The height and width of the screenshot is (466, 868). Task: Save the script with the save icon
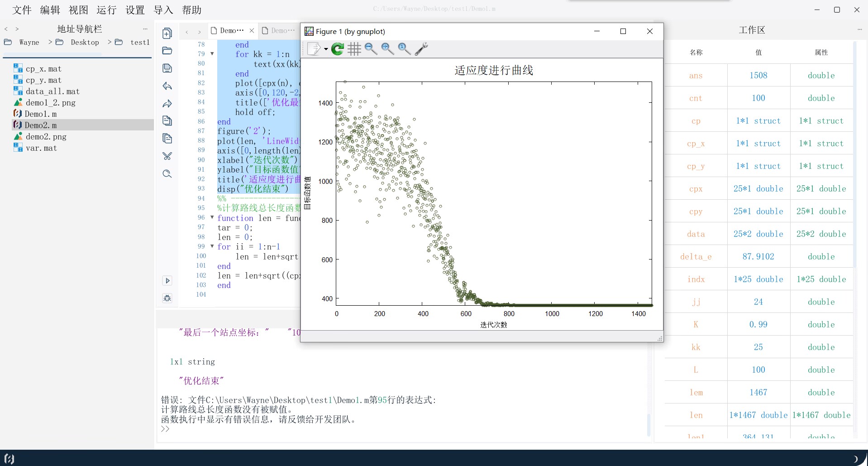pos(167,68)
